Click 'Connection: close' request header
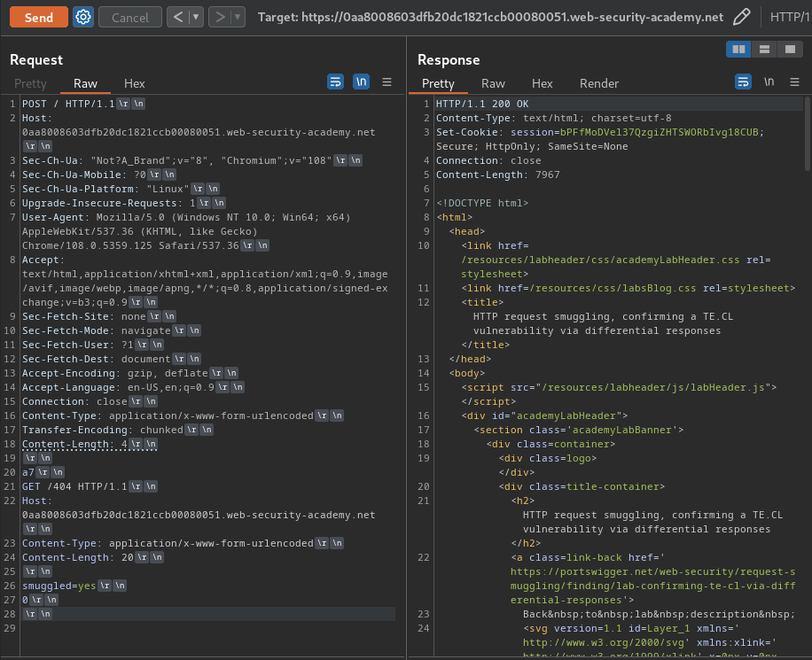Screen dimensions: 812x660 click(74, 401)
